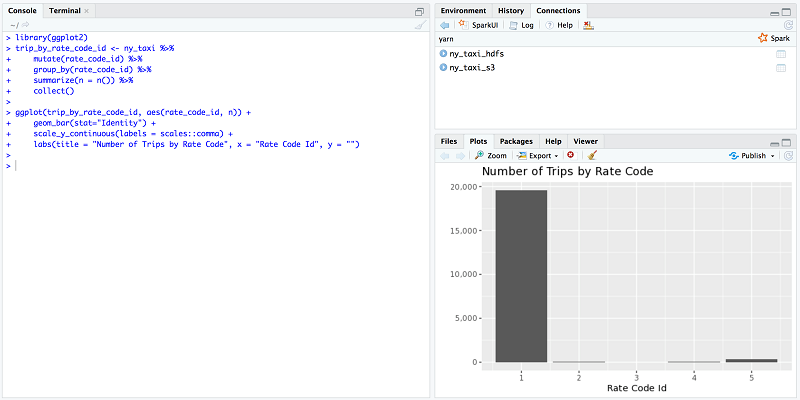The height and width of the screenshot is (400, 800).
Task: Go back to the connections list arrow
Action: pyautogui.click(x=444, y=25)
